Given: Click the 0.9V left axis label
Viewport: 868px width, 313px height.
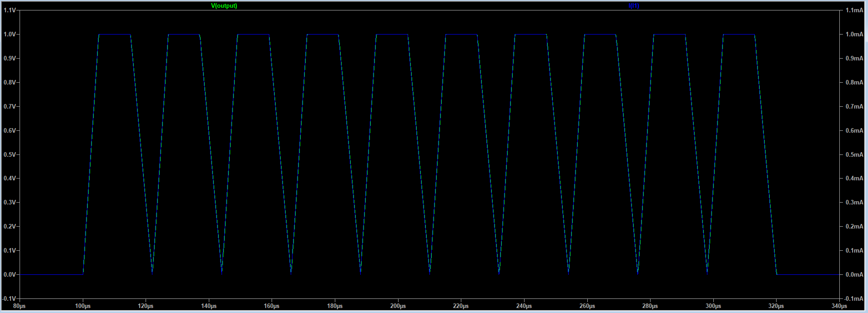Looking at the screenshot, I should (10, 59).
